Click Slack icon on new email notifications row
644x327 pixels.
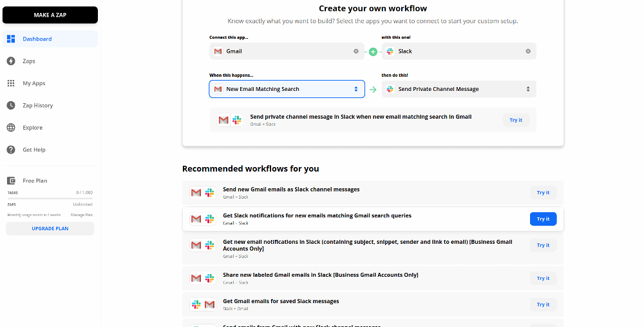tap(210, 245)
